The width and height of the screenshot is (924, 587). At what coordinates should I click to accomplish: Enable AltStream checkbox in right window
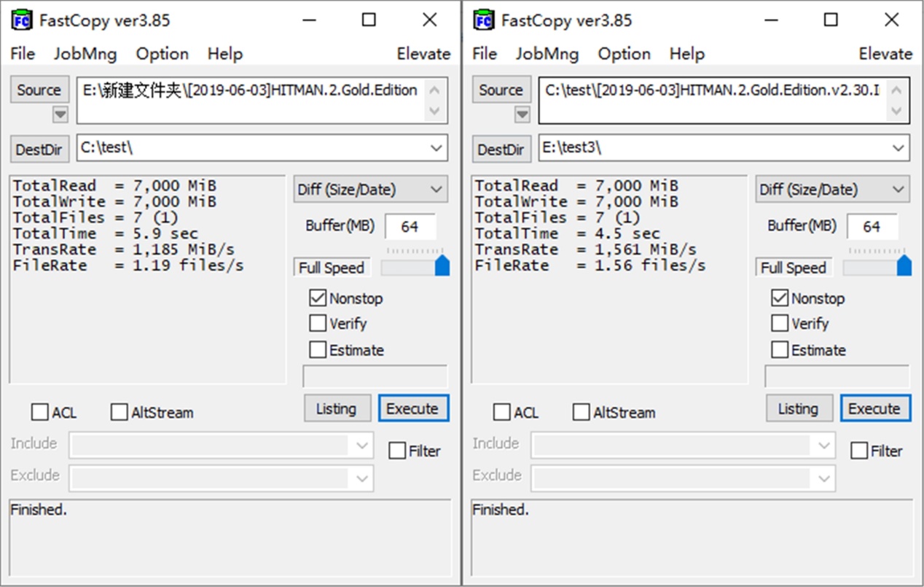tap(582, 412)
